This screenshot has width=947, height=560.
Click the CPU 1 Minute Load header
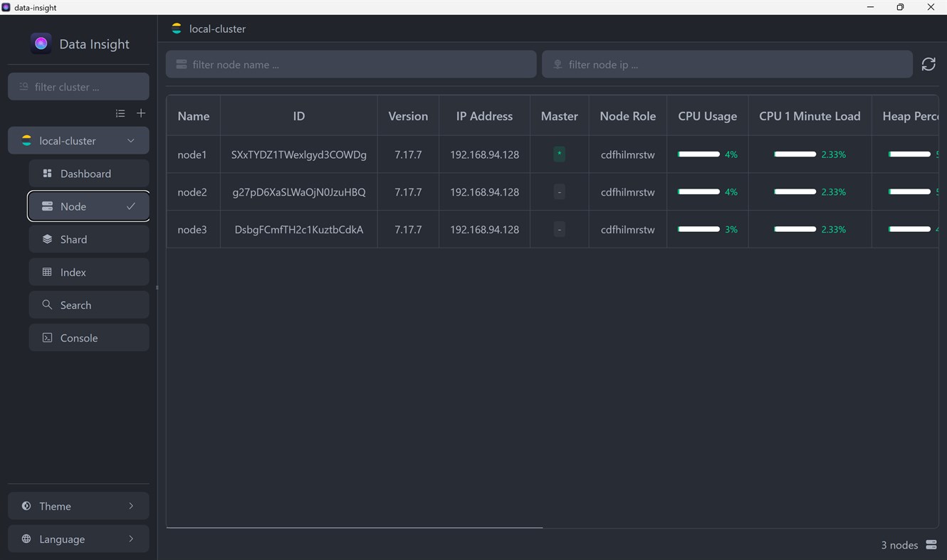click(810, 116)
